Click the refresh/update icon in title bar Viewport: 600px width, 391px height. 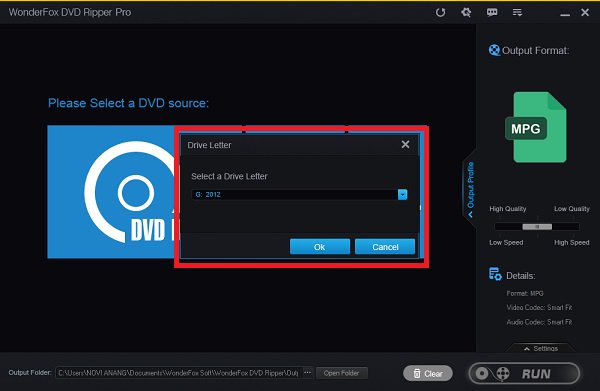point(440,12)
